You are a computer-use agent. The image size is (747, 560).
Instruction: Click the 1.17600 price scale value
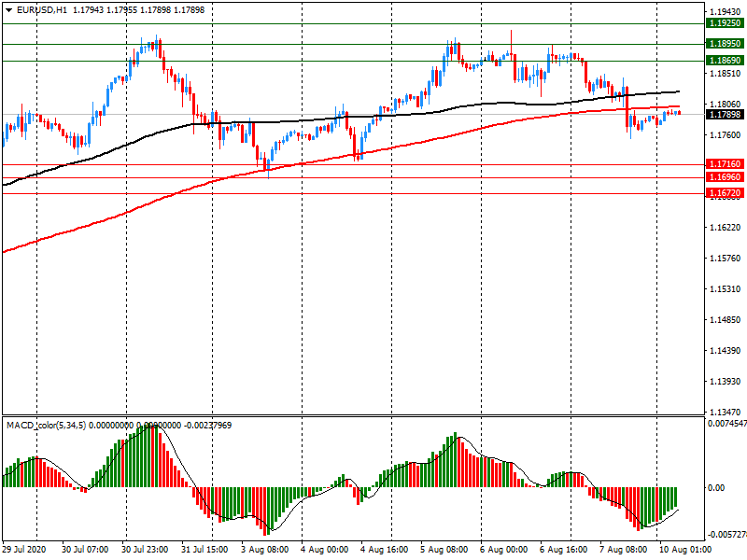tap(726, 135)
